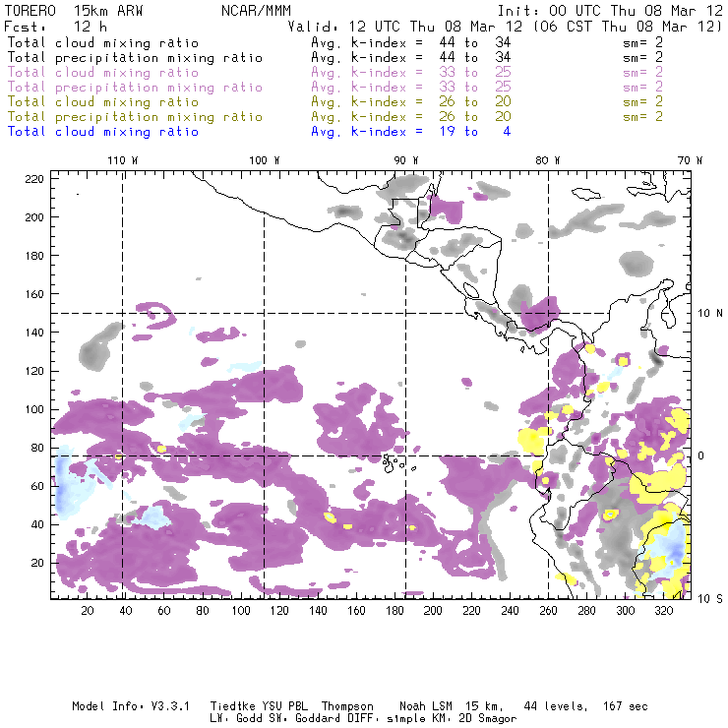This screenshot has width=728, height=728.
Task: Click the '44 levels,' model text
Action: (x=556, y=706)
